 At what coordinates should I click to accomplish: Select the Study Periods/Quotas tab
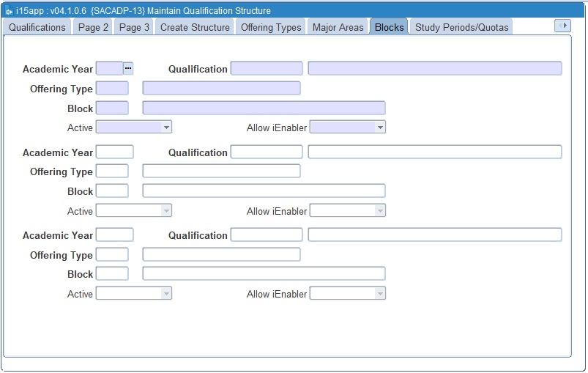(461, 27)
